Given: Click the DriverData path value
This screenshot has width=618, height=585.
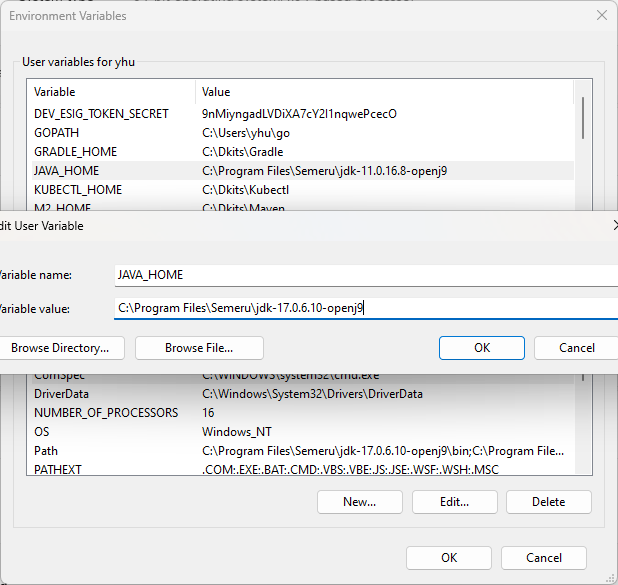Looking at the screenshot, I should coord(312,394).
